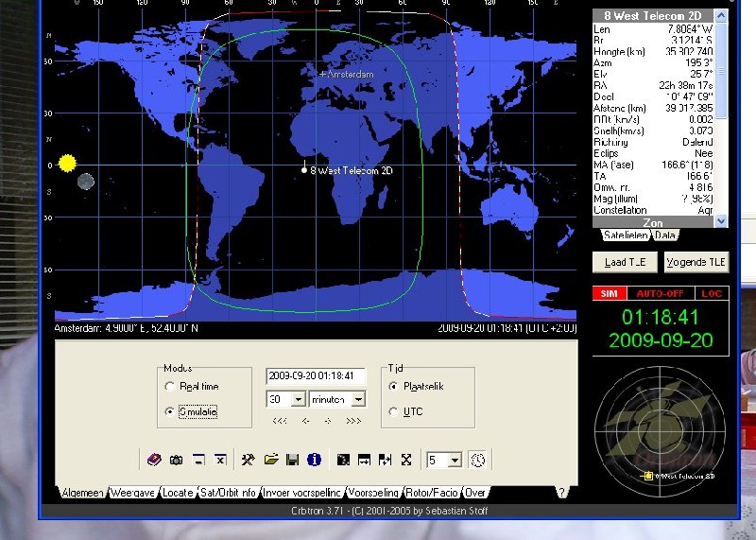Screen dimensions: 756x540
Task: Click the side panel toggle arrows icon
Action: (x=385, y=460)
